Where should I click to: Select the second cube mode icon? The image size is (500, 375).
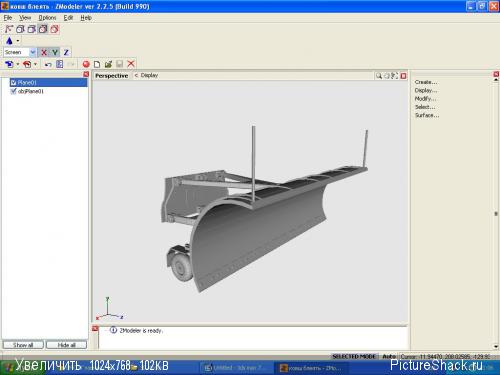[x=20, y=29]
